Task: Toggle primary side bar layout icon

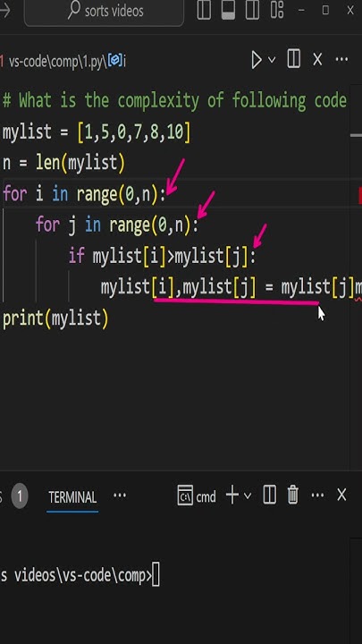Action: coord(204,10)
